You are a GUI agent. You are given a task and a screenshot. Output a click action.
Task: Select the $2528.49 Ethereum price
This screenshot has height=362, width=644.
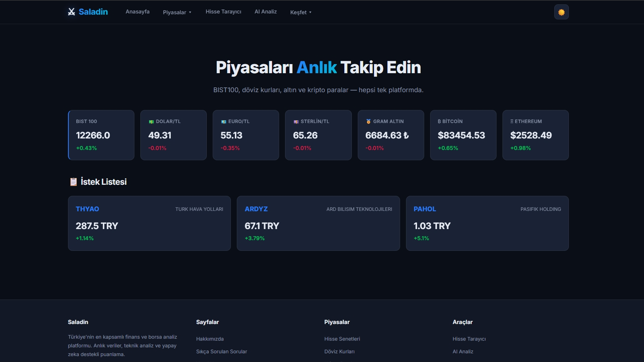[x=531, y=135]
